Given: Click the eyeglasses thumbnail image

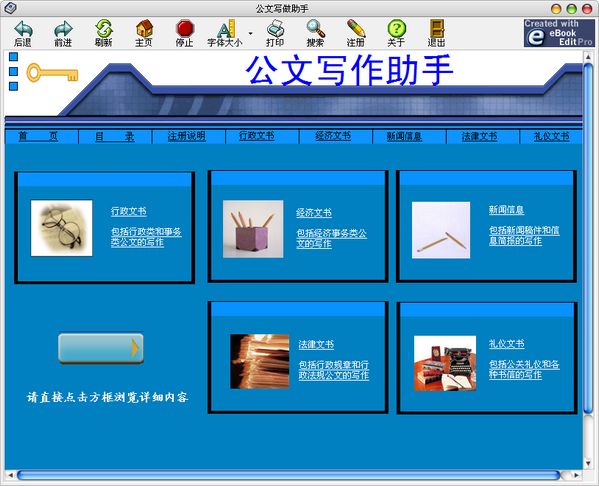Looking at the screenshot, I should click(x=62, y=228).
